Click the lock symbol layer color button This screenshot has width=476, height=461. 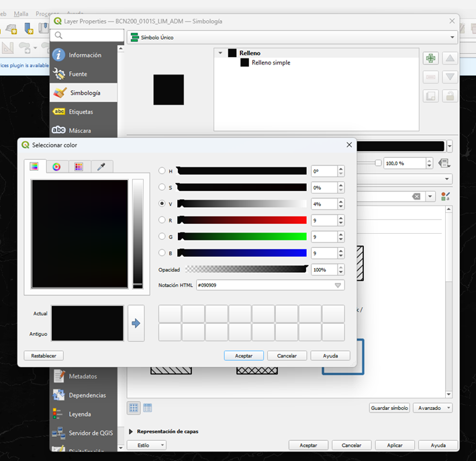[x=450, y=96]
